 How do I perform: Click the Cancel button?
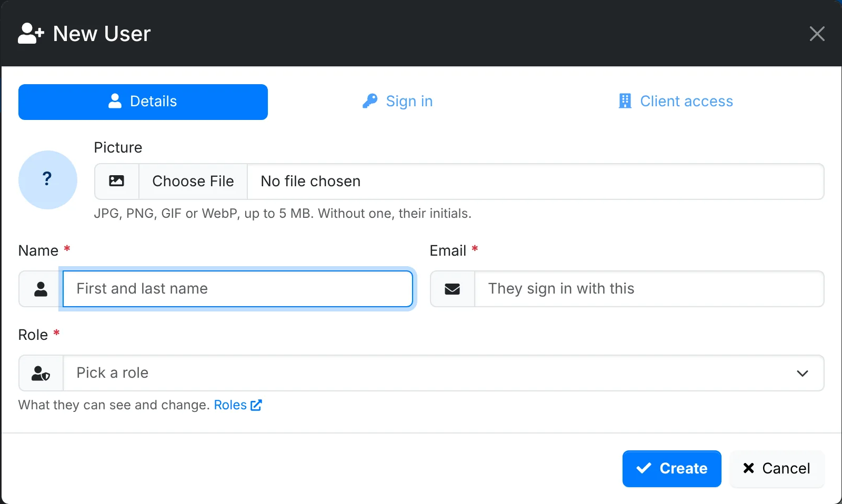777,469
